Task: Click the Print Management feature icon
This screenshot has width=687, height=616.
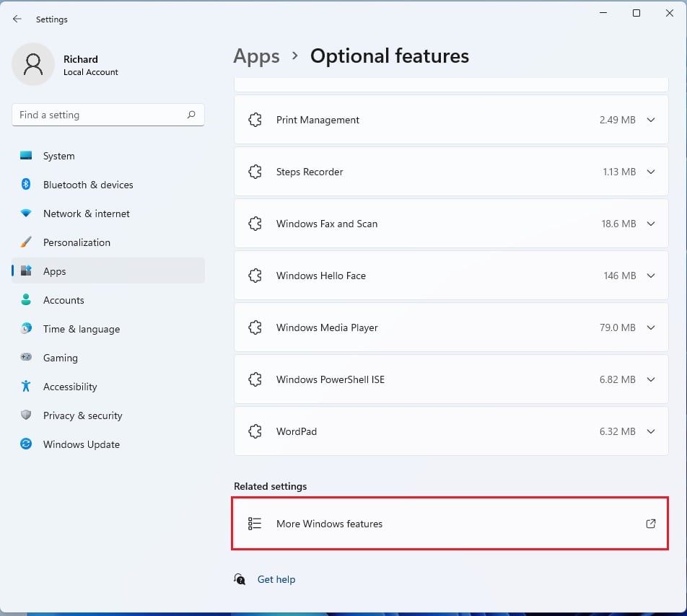Action: [255, 120]
